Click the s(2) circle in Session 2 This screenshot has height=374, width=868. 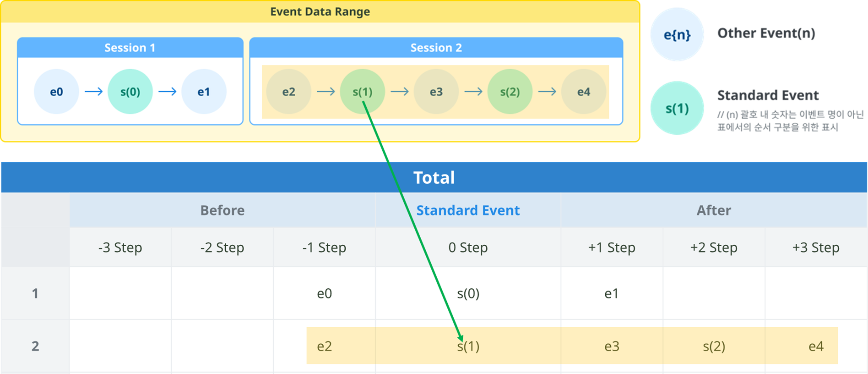510,92
